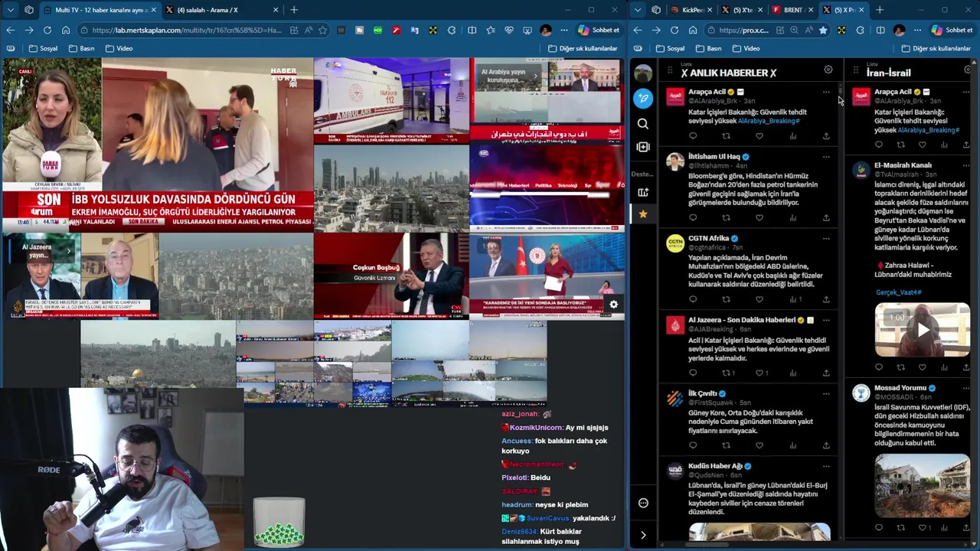Expand the tab list chevron in right browser
This screenshot has height=551, width=980.
(637, 10)
